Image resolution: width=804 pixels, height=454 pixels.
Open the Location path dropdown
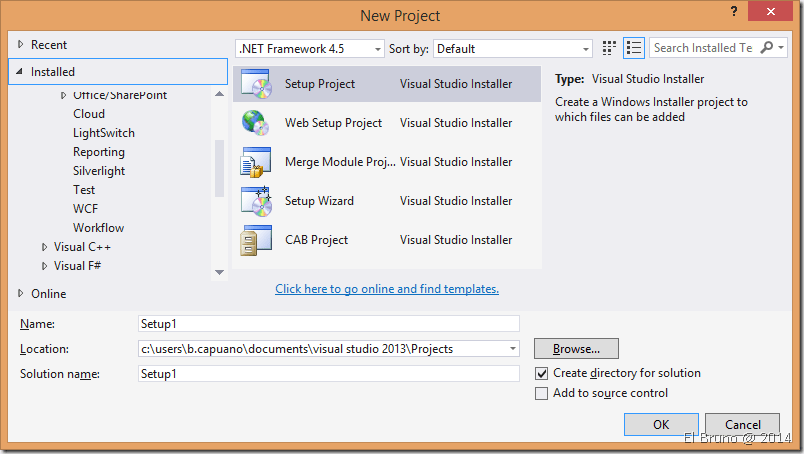pyautogui.click(x=513, y=349)
